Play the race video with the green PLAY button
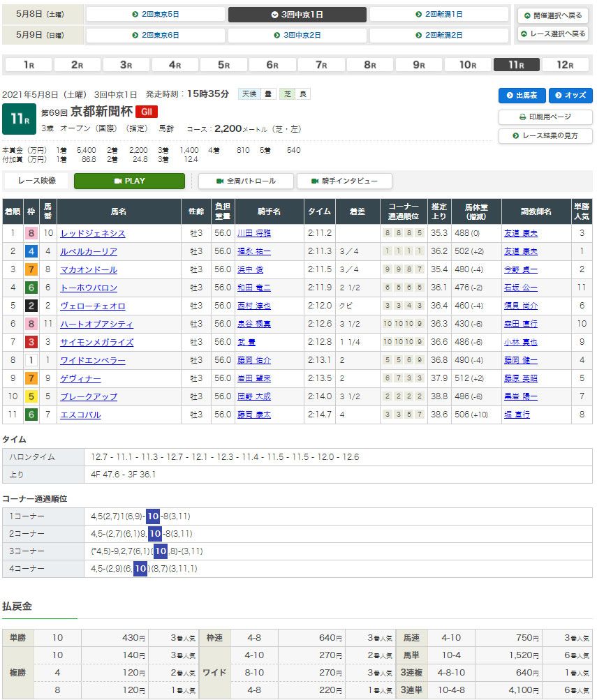The width and height of the screenshot is (597, 700). pos(129,181)
